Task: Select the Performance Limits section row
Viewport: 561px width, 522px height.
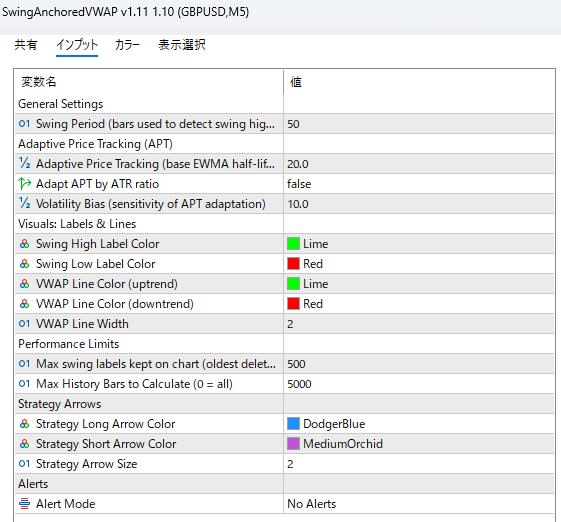Action: pos(284,344)
